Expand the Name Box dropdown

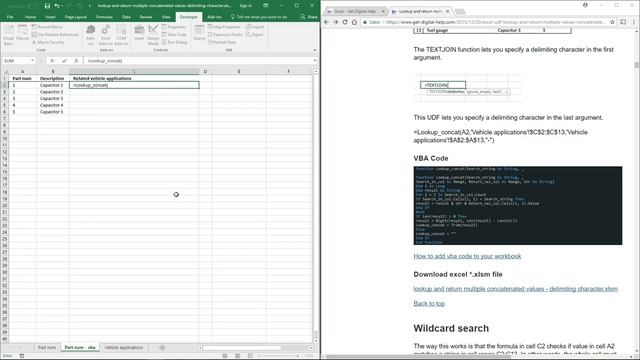[x=32, y=61]
